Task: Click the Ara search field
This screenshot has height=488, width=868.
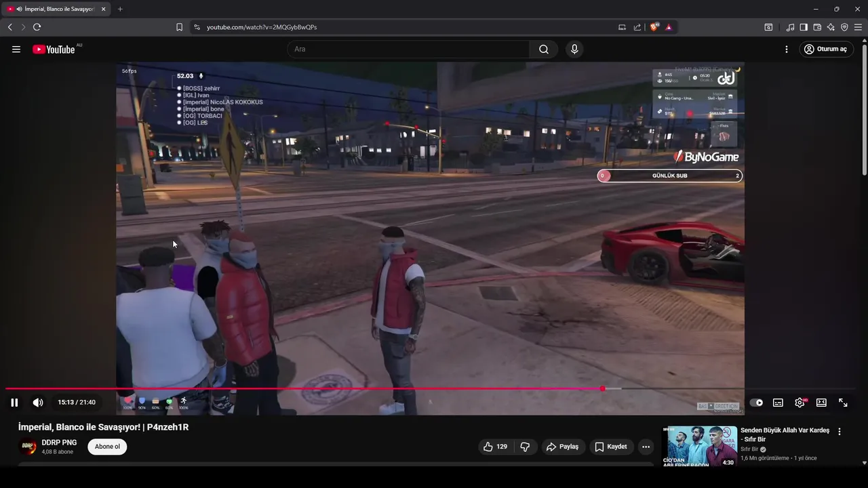Action: click(x=408, y=49)
